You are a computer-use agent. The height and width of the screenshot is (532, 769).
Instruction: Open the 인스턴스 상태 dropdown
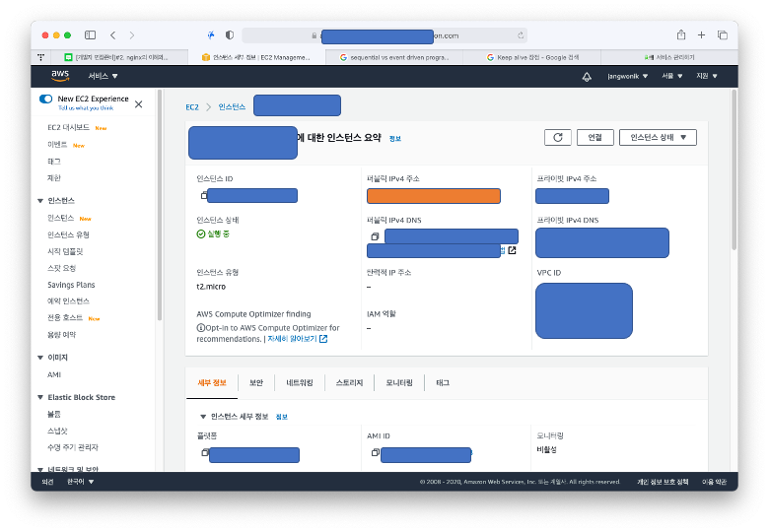pos(658,138)
